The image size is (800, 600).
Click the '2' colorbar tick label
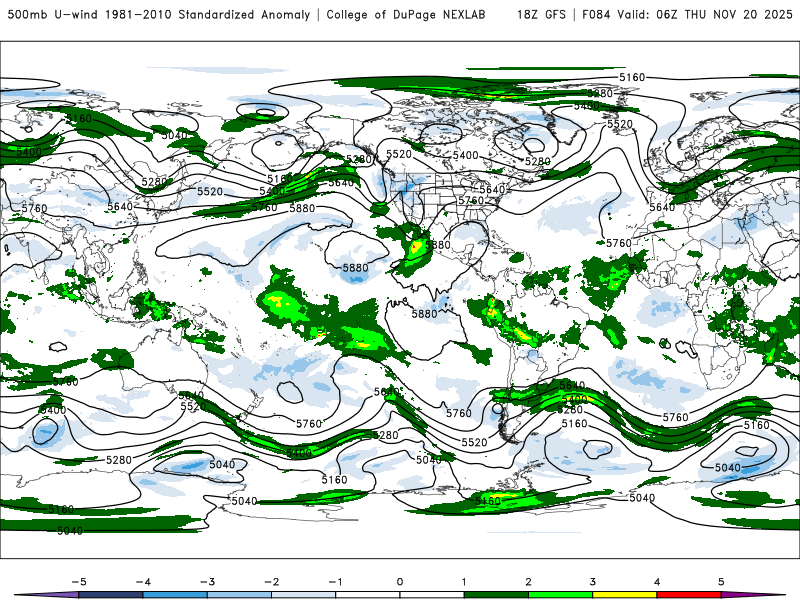point(529,582)
